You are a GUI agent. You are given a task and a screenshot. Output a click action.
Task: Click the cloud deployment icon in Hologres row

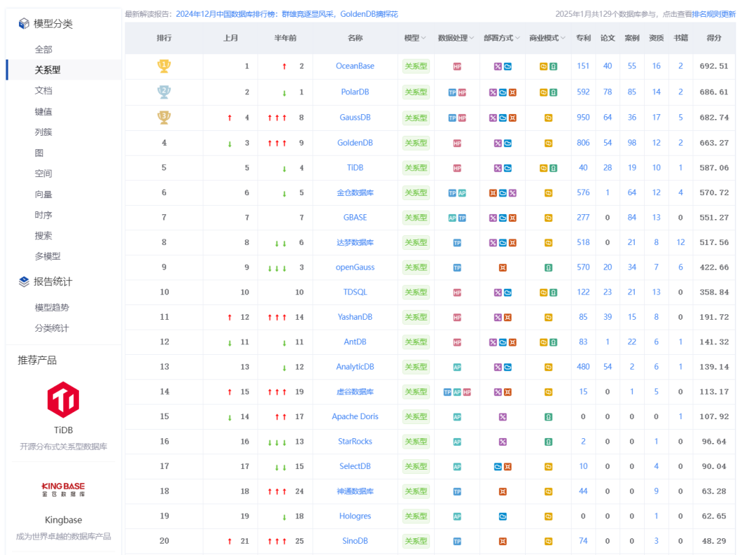[503, 517]
